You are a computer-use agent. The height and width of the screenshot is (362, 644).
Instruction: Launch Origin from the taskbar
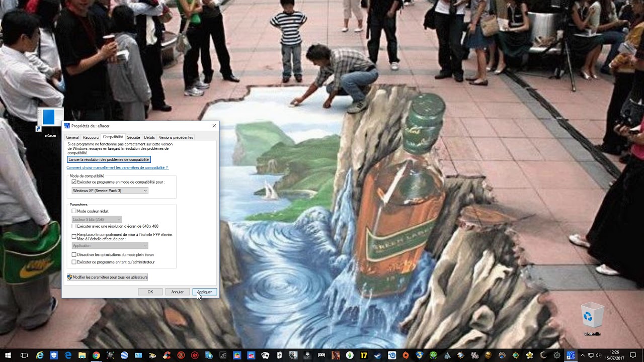pyautogui.click(x=406, y=355)
